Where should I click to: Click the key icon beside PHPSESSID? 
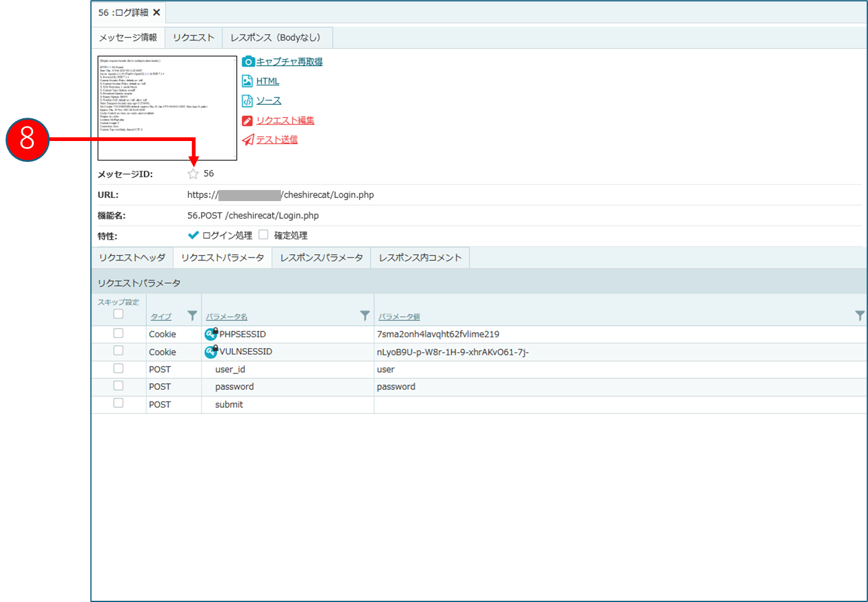coord(211,334)
